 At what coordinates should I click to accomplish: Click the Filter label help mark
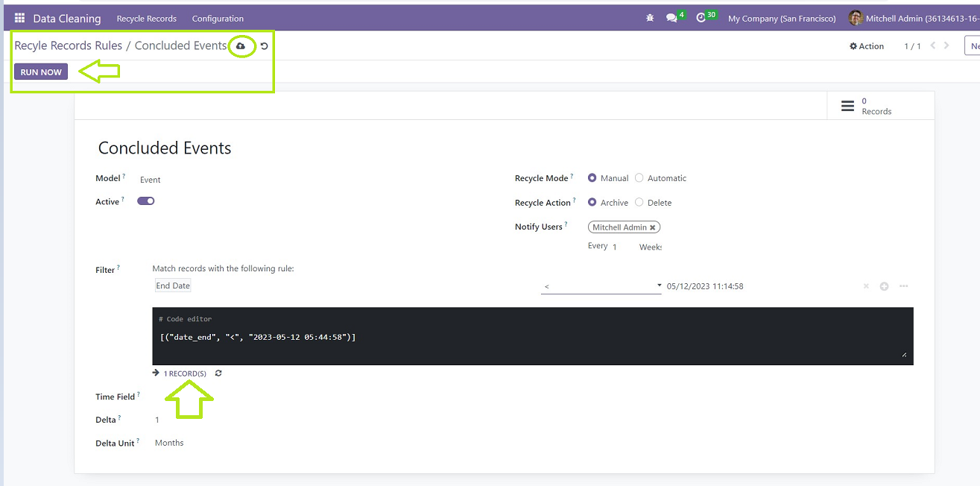pos(118,268)
